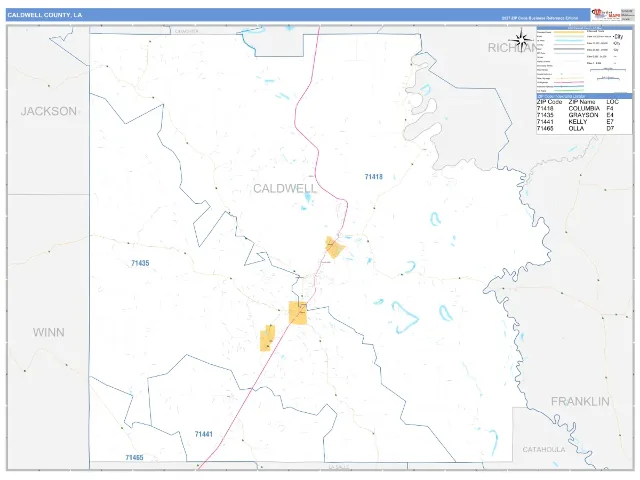Click the "ZIP Name" column header
This screenshot has height=480, width=640.
click(582, 102)
